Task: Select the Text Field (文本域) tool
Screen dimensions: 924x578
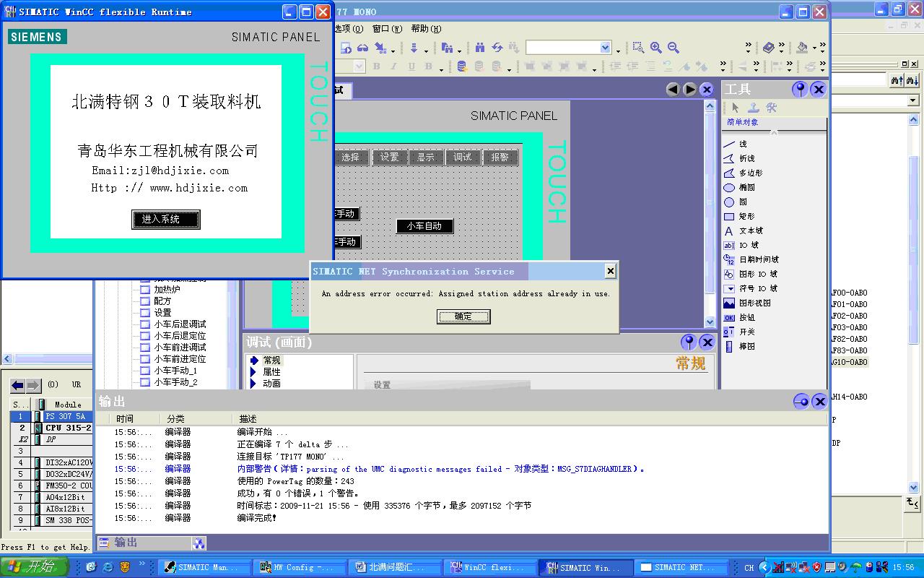Action: [x=743, y=230]
